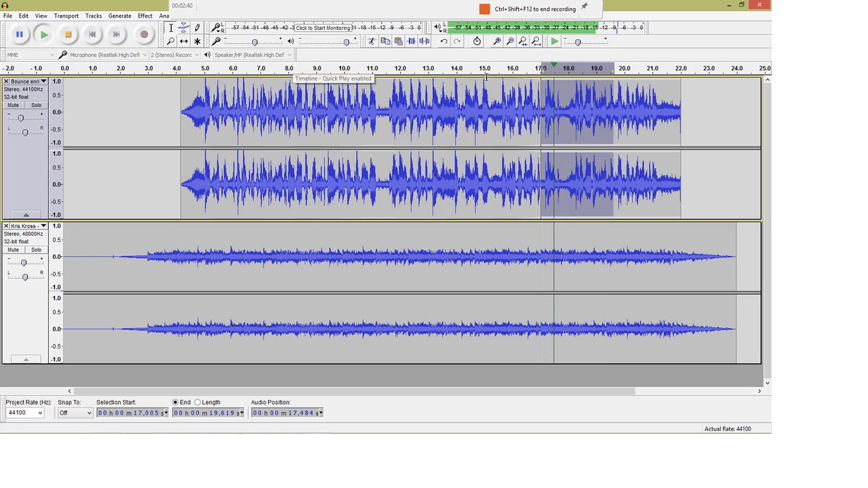
Task: Open the Effect menu
Action: (145, 16)
